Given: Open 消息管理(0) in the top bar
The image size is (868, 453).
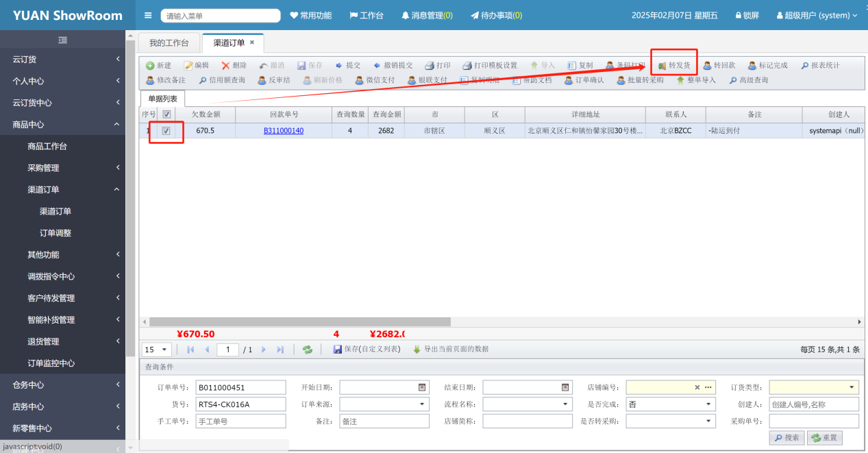Looking at the screenshot, I should point(427,15).
